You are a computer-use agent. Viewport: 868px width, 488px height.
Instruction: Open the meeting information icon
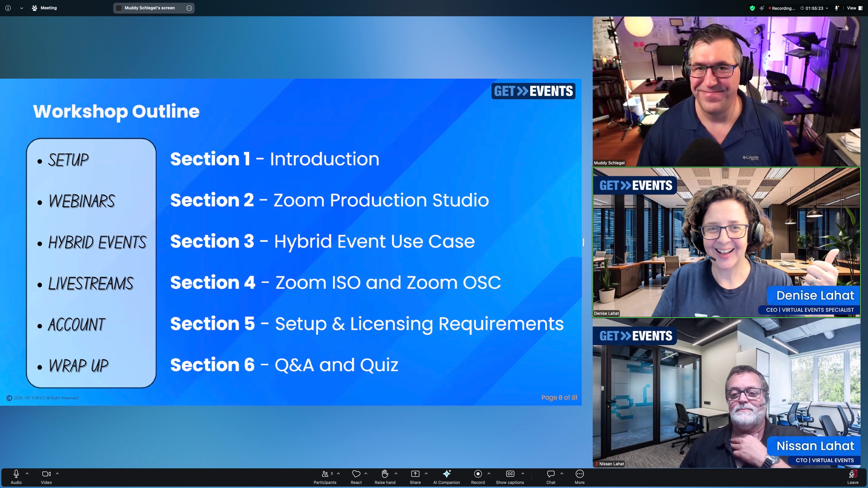pyautogui.click(x=8, y=8)
